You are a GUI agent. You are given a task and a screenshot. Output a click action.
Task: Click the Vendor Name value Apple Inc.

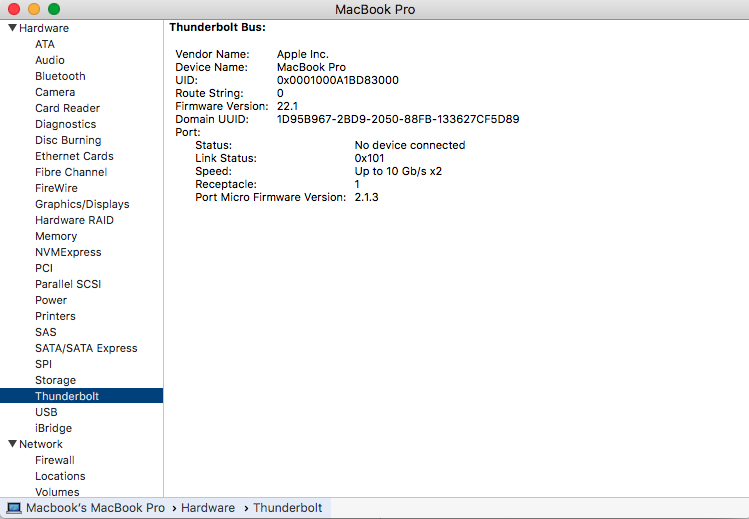[303, 54]
